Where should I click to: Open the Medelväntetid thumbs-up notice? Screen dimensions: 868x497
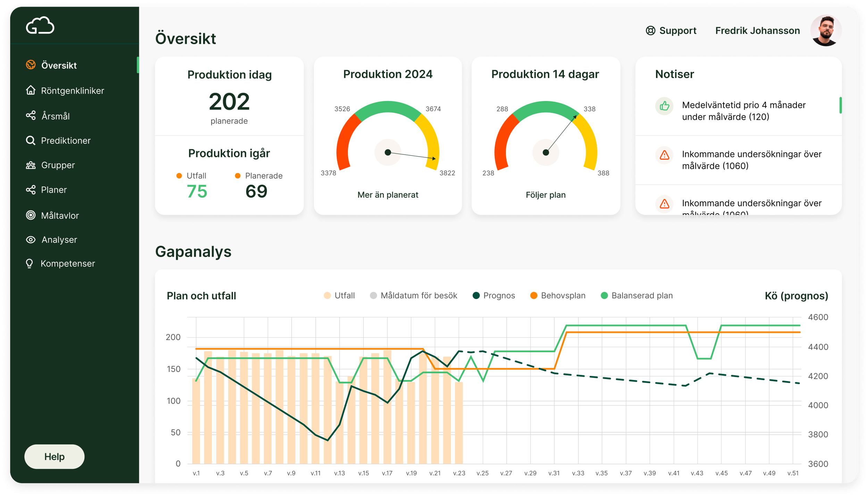pos(743,111)
